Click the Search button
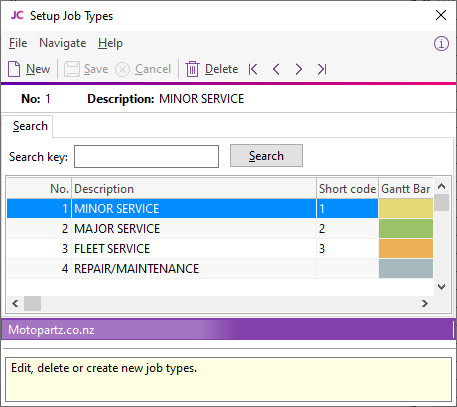Viewport: 457px width, 407px height. point(266,156)
